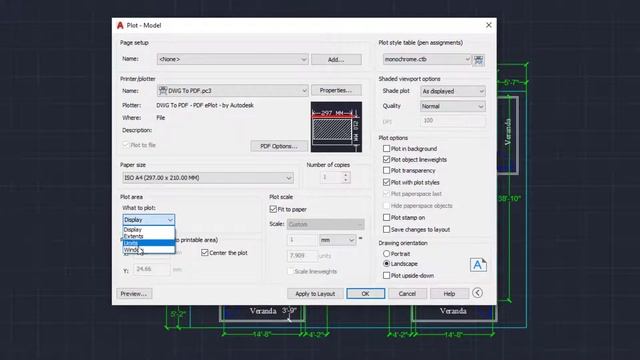Click the paper size preview thumbnail

tap(336, 127)
